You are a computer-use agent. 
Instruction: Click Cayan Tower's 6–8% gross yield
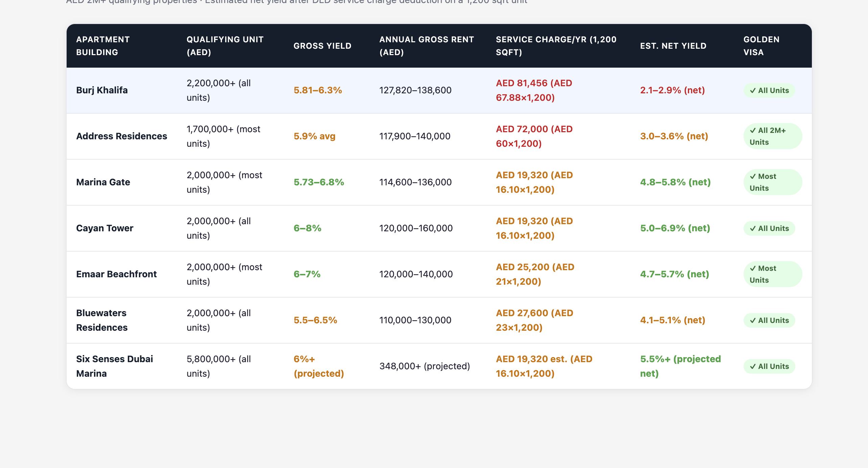point(307,228)
